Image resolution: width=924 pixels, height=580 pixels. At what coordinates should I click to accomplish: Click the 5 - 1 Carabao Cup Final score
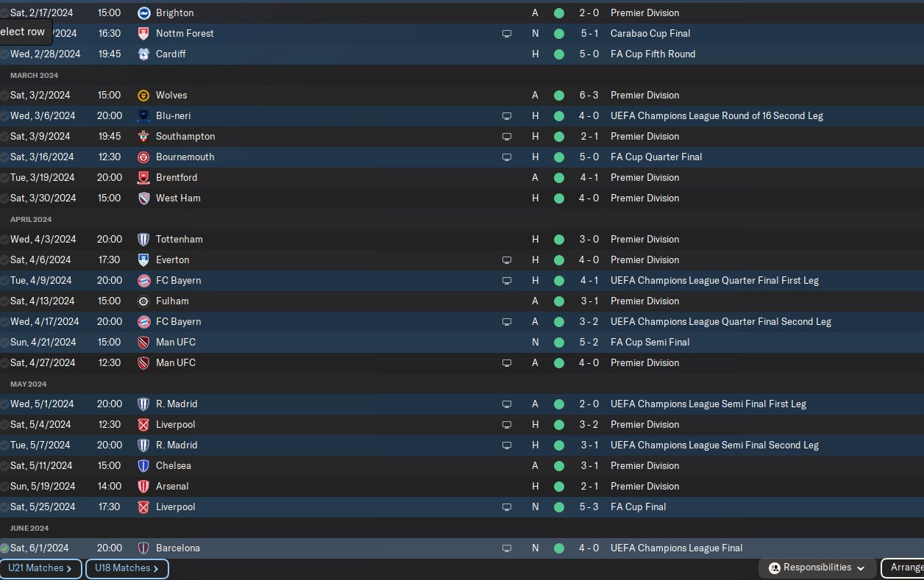[589, 33]
